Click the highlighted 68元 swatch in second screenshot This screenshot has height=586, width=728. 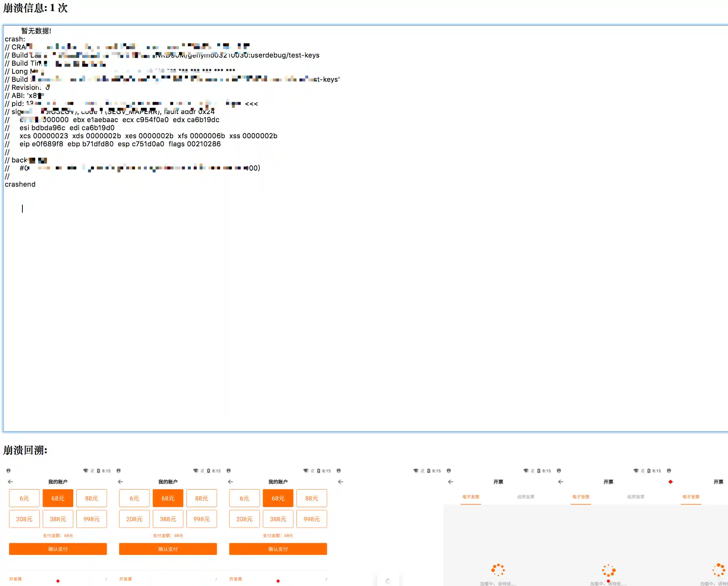pos(168,498)
